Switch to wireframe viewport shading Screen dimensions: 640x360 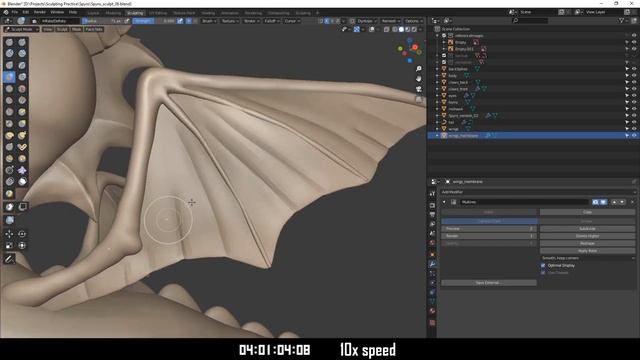coord(395,29)
